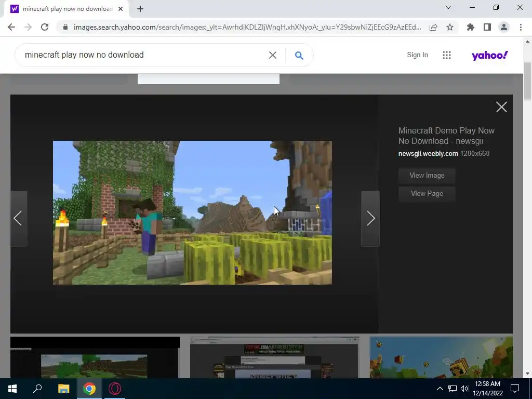Close the image preview panel
Screen dimensions: 532x399
tap(501, 107)
